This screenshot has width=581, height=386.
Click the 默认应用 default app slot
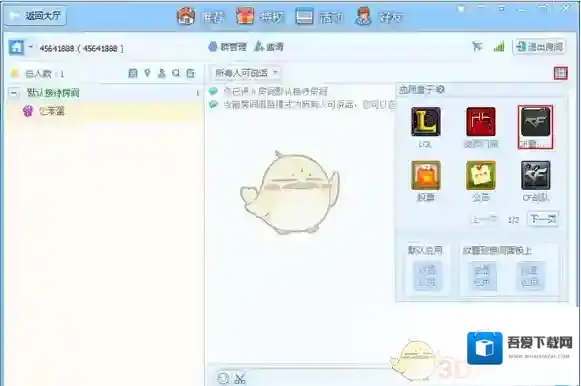pos(427,276)
